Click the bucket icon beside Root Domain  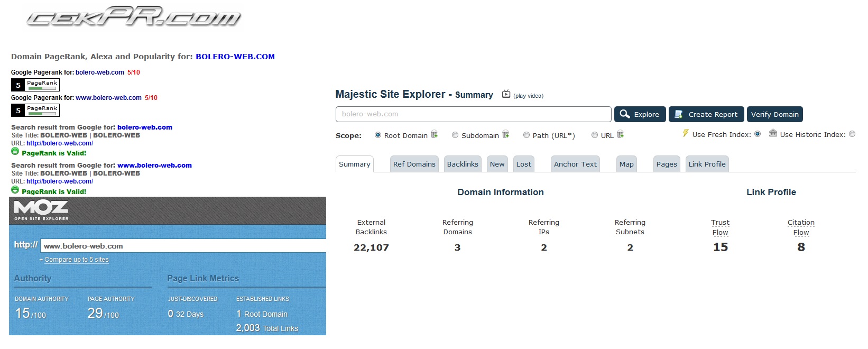pyautogui.click(x=435, y=134)
